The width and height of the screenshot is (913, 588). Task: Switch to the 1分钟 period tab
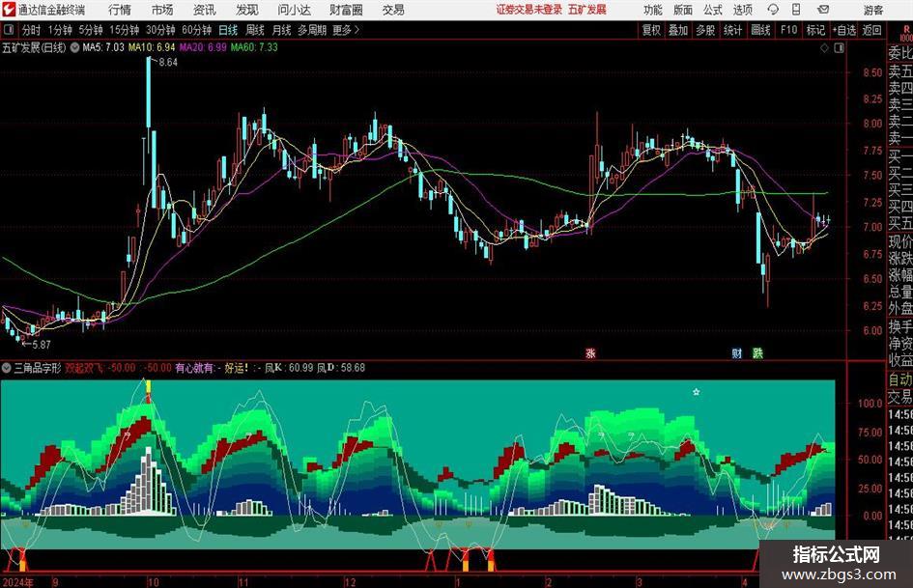point(60,30)
